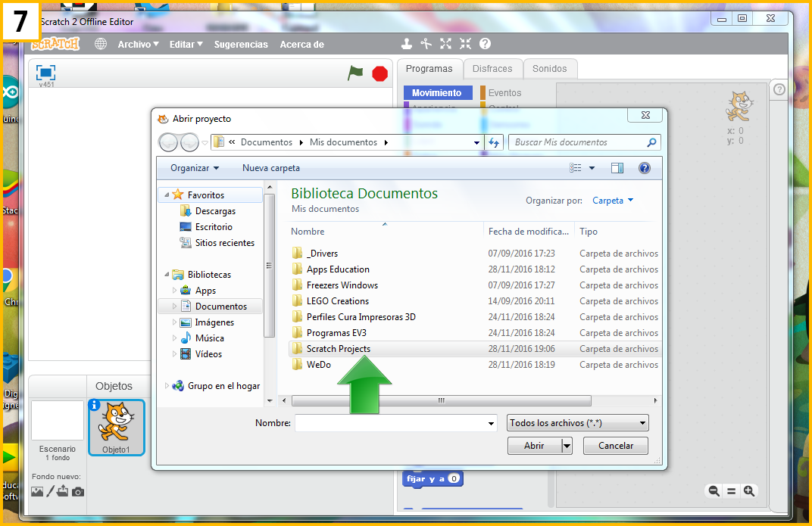Viewport: 812px width, 526px height.
Task: Select Sitios recientes in the sidebar
Action: coord(217,243)
